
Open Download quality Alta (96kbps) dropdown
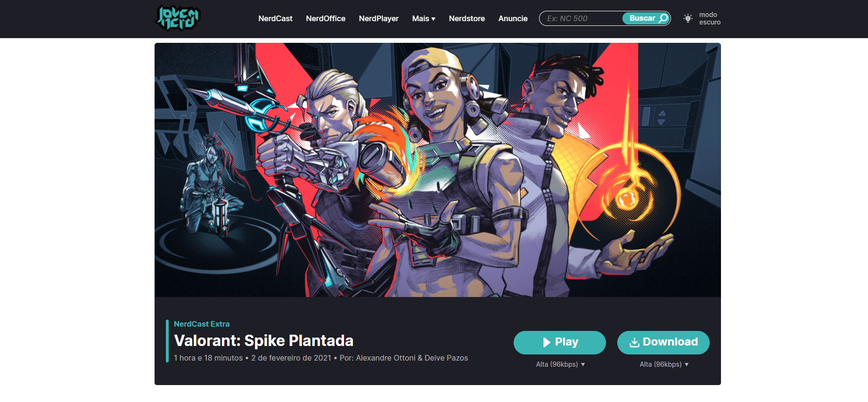click(x=664, y=364)
